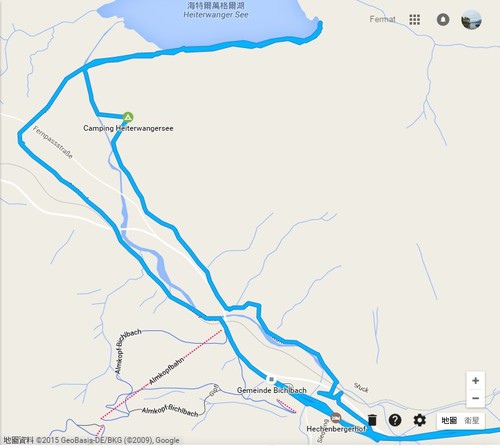Click the Gemeinde Bichlbach square marker
The height and width of the screenshot is (446, 500).
(271, 379)
